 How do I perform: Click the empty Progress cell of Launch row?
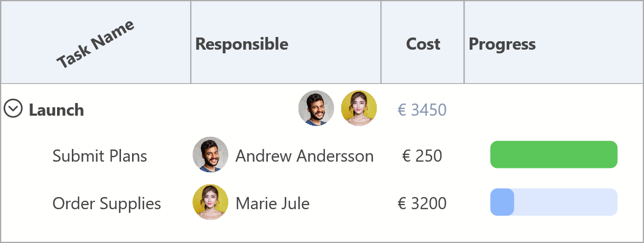click(554, 109)
